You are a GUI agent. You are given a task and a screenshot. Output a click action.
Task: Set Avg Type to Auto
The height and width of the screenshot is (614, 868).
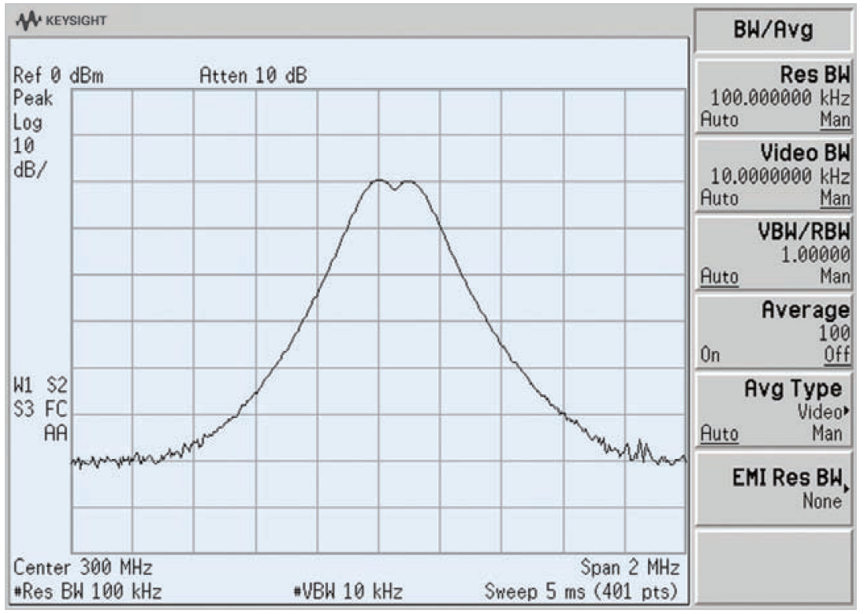pyautogui.click(x=719, y=433)
